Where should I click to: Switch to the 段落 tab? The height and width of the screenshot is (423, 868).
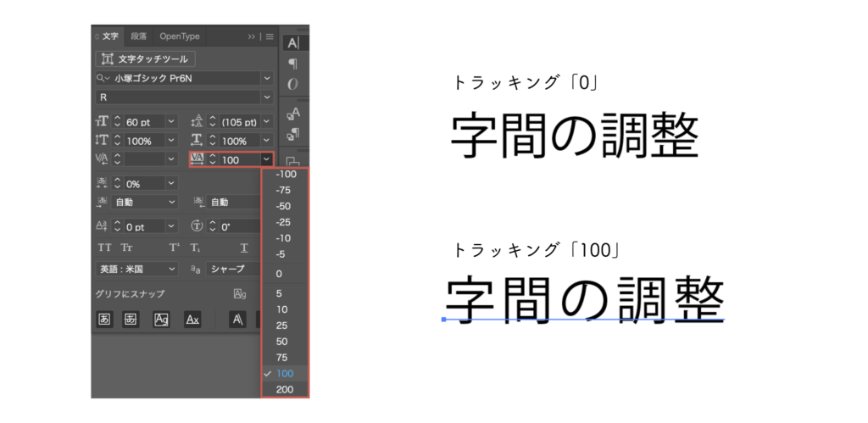pos(138,36)
